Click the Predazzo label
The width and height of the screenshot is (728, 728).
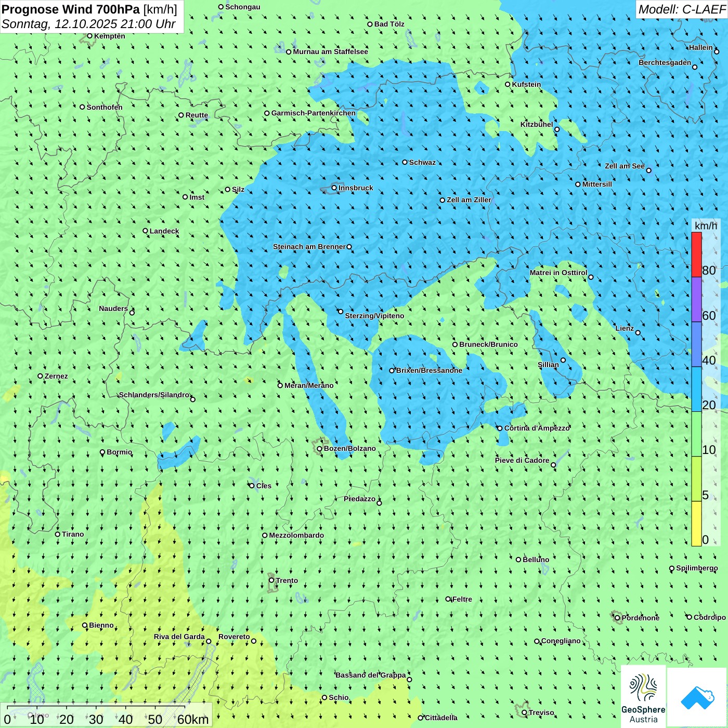pyautogui.click(x=359, y=499)
